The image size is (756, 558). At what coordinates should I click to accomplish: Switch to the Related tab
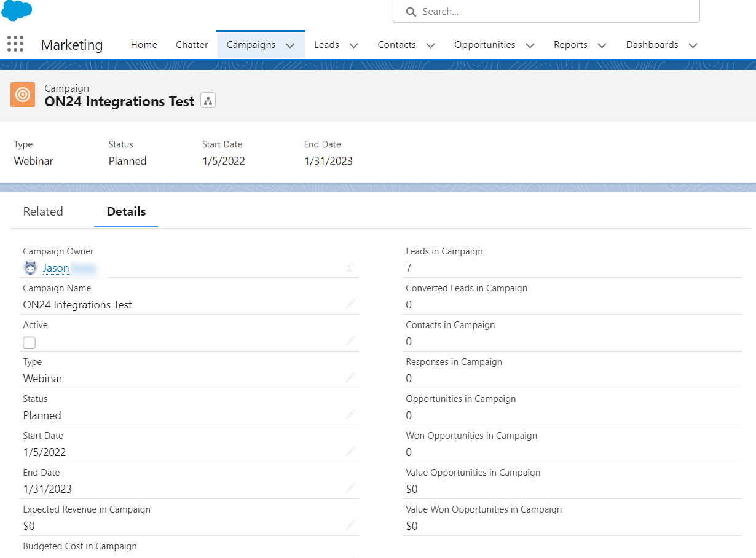(x=43, y=211)
